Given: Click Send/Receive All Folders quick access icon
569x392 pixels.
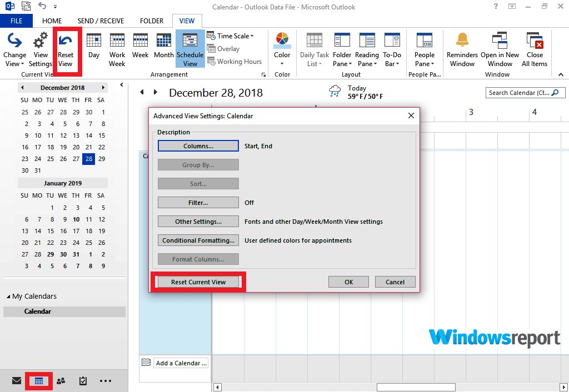Looking at the screenshot, I should [26, 6].
